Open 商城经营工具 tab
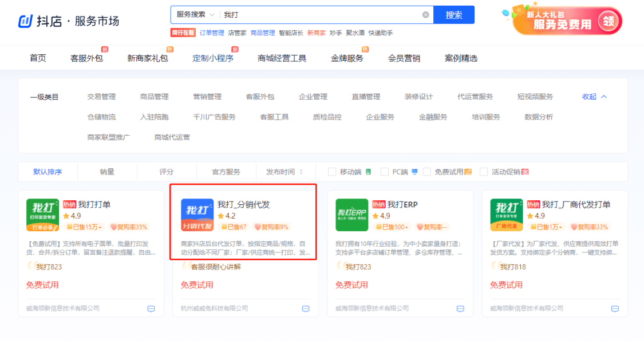644x341 pixels. (282, 58)
